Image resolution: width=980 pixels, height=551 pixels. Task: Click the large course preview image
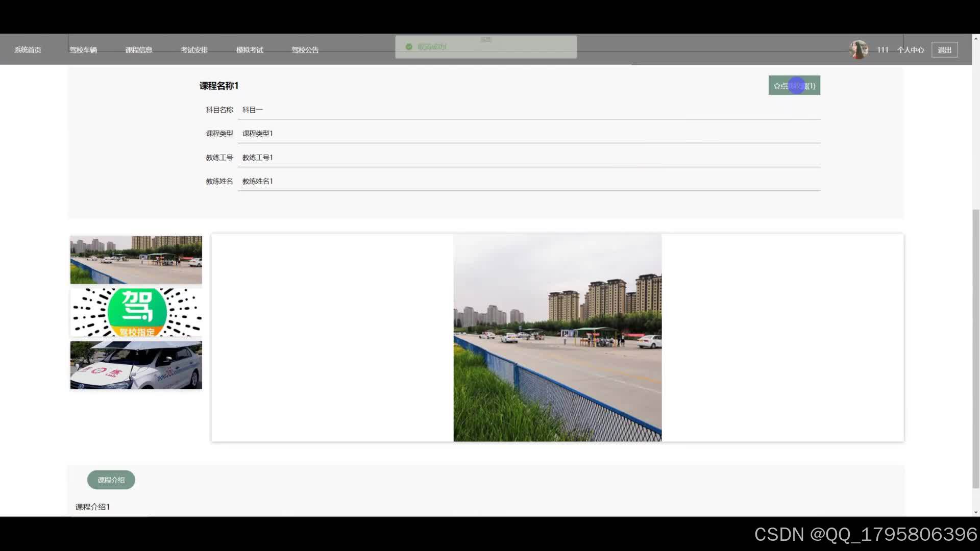point(557,338)
